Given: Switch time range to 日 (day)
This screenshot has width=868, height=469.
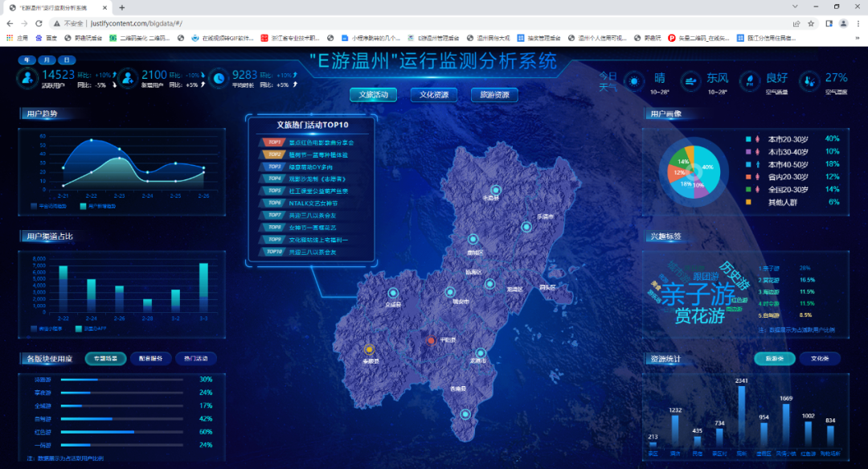Looking at the screenshot, I should pyautogui.click(x=68, y=60).
